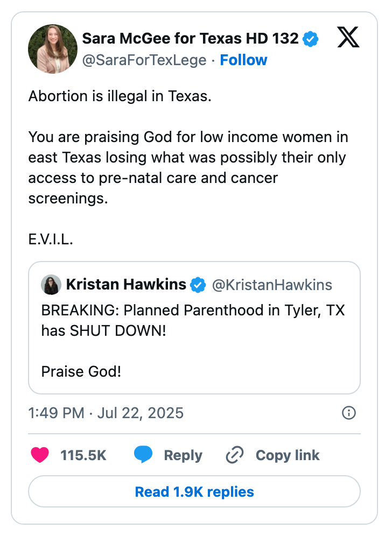Click Sara McGee's verified badge
This screenshot has height=536, width=392.
[310, 39]
